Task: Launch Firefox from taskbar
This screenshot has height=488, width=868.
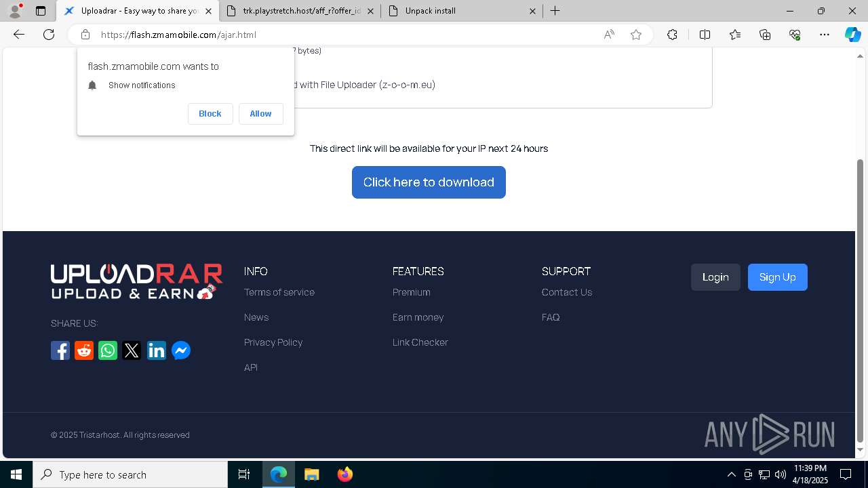Action: tap(344, 474)
